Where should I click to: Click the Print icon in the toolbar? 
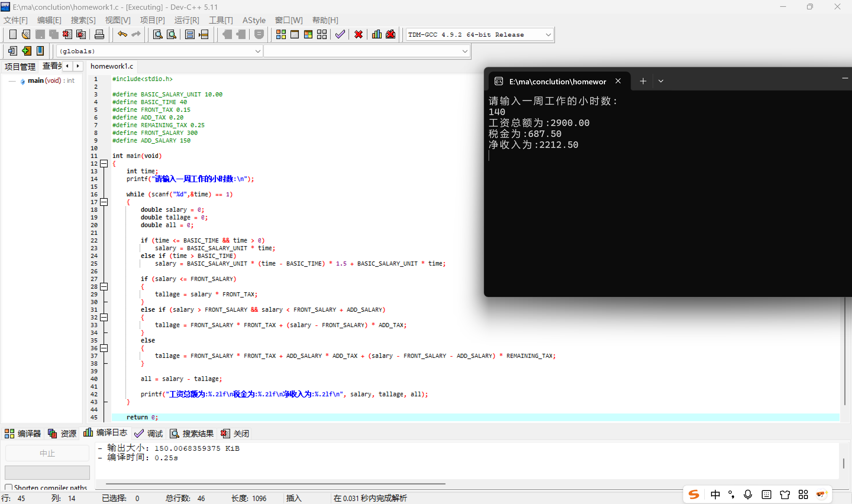point(99,34)
